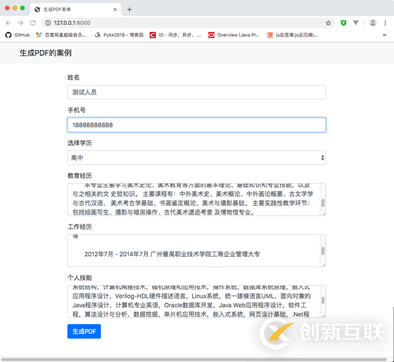Open Chrome's three-dot menu
The image size is (394, 362).
[x=385, y=23]
